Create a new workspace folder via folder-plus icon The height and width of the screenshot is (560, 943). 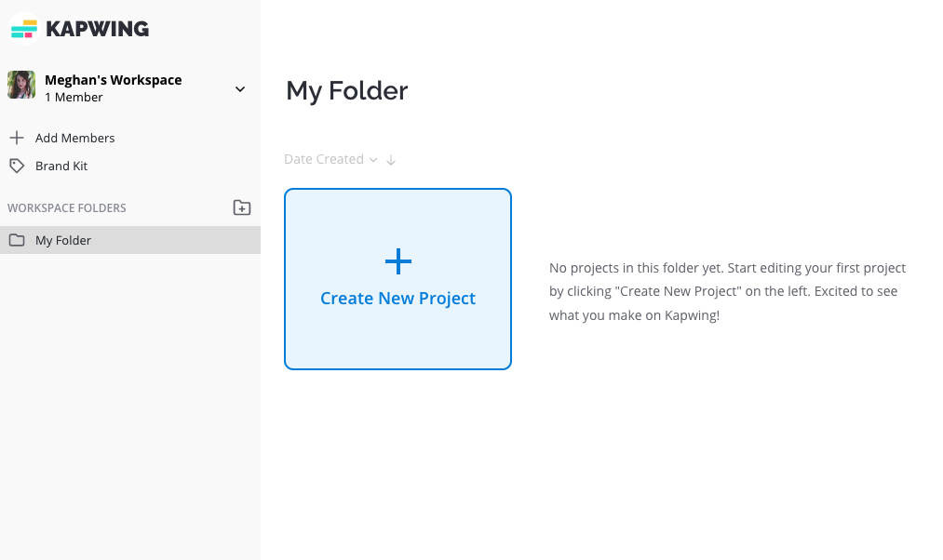tap(241, 207)
